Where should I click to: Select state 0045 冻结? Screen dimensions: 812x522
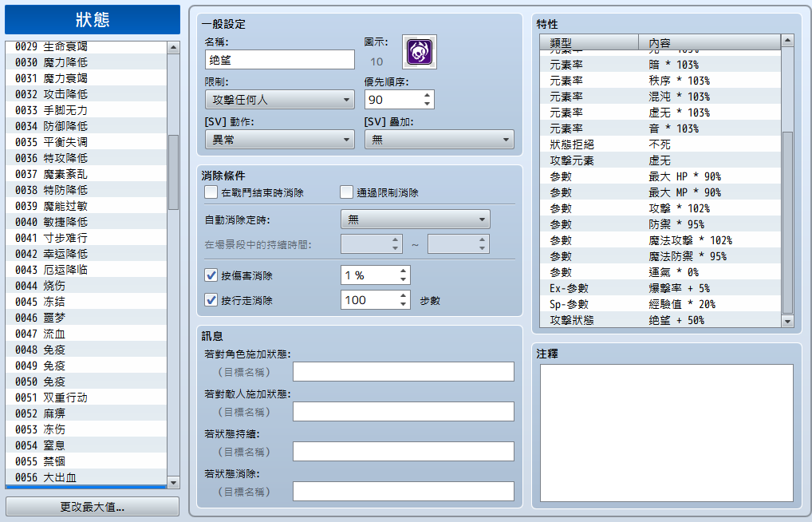pos(86,302)
